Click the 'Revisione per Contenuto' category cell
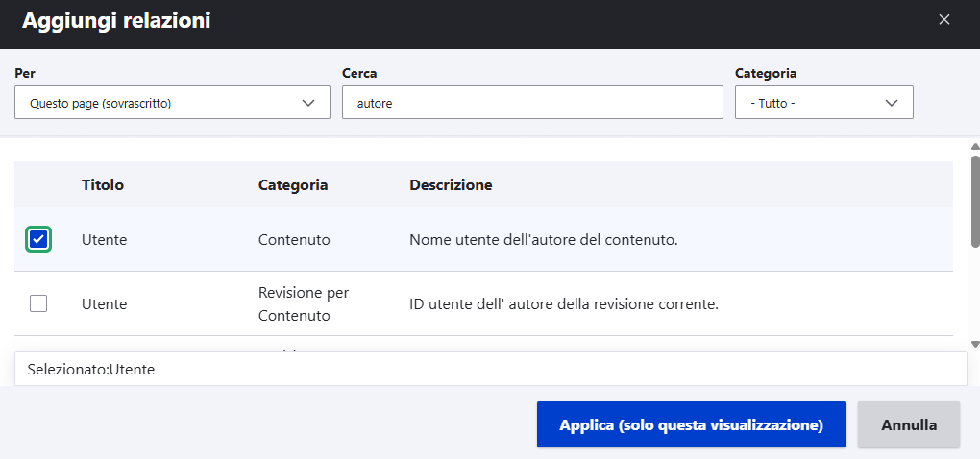The height and width of the screenshot is (459, 980). pos(303,303)
